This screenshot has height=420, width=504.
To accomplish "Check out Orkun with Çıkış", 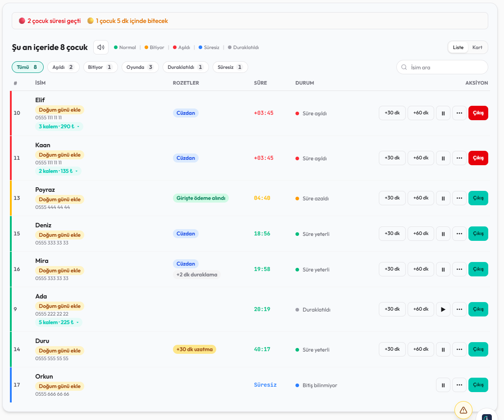I will (478, 385).
